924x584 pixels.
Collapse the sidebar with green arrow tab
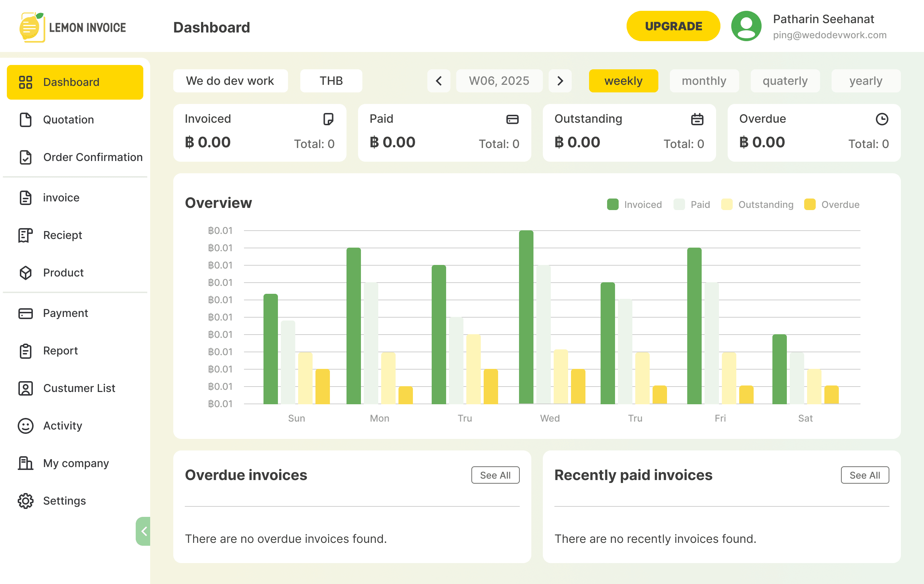143,531
